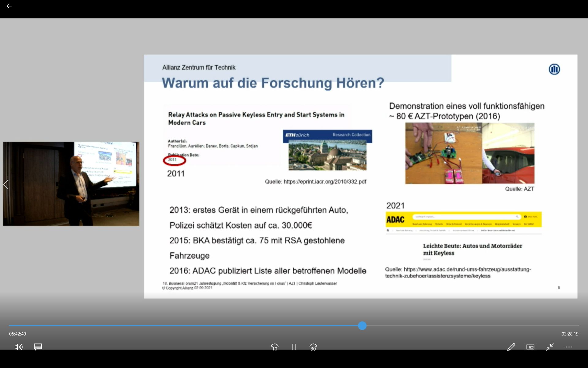The width and height of the screenshot is (588, 368).
Task: Skip back 10 seconds
Action: (x=274, y=347)
